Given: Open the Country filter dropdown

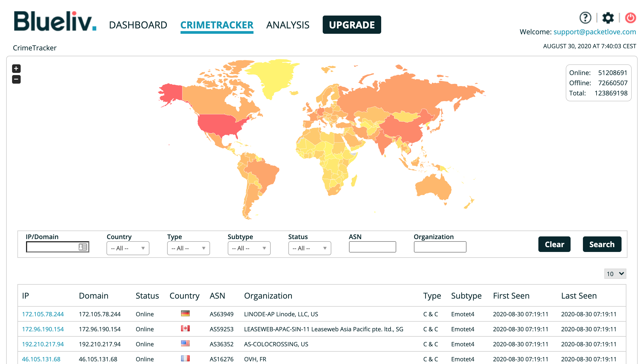Looking at the screenshot, I should 128,248.
